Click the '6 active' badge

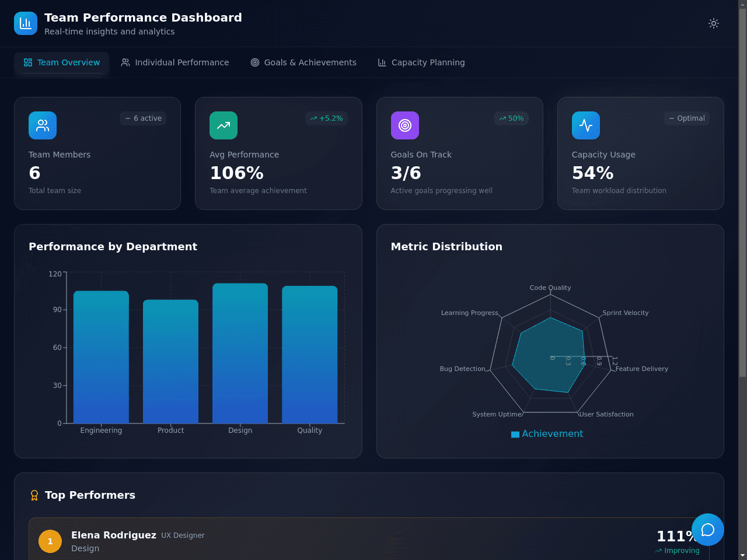[x=143, y=118]
